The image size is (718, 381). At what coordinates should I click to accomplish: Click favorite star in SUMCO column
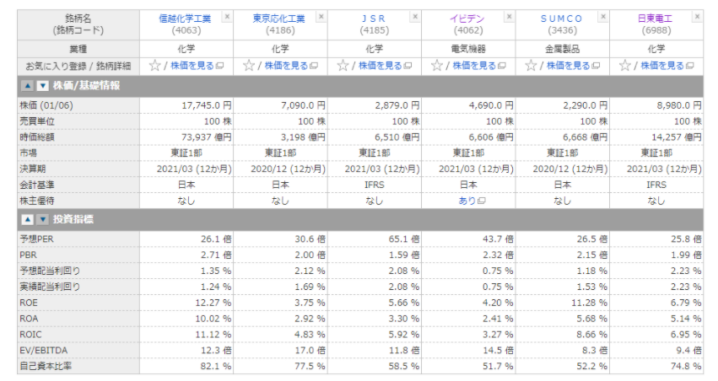click(531, 65)
